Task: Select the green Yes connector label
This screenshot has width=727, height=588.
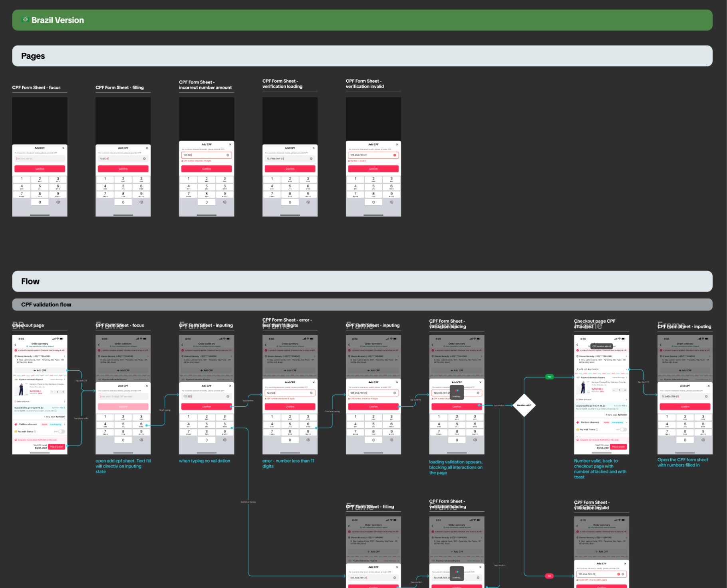Action: (x=550, y=377)
